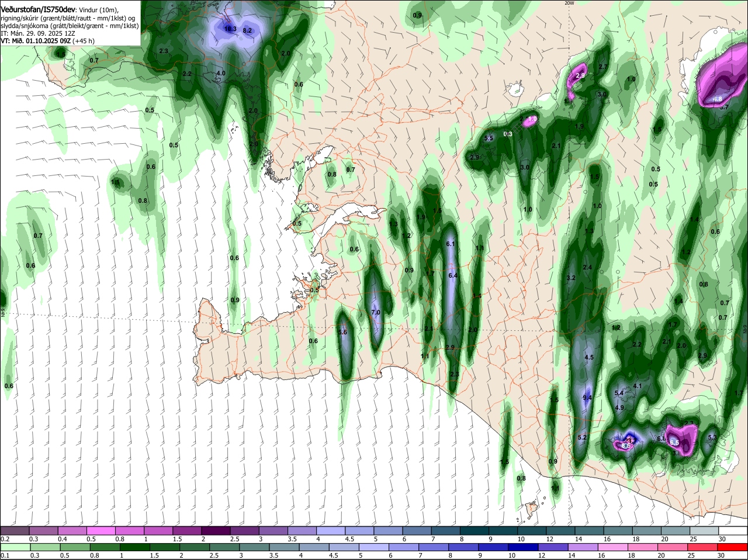Viewport: 748px width, 560px height.
Task: Click the 7.0 precipitation value on the map
Action: [376, 313]
